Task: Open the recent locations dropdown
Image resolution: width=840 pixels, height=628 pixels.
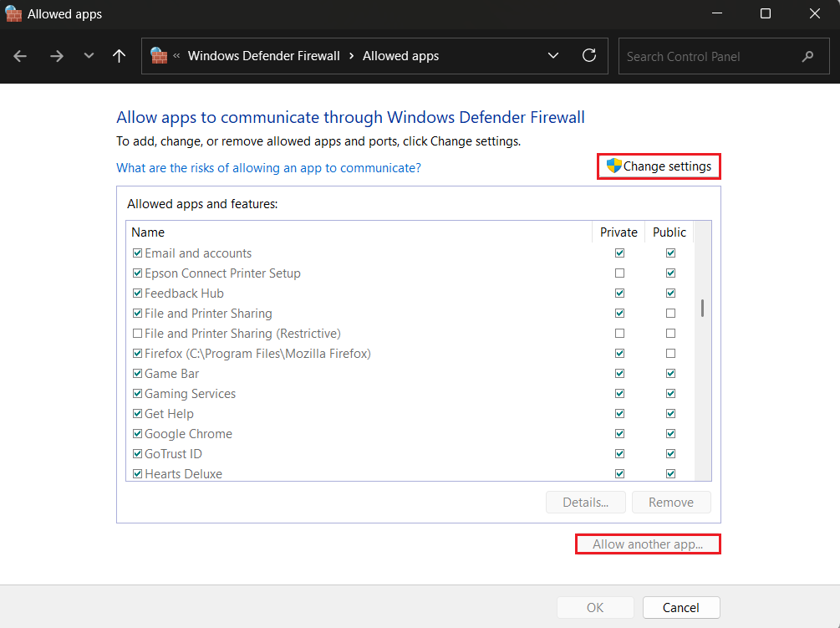Action: [89, 56]
